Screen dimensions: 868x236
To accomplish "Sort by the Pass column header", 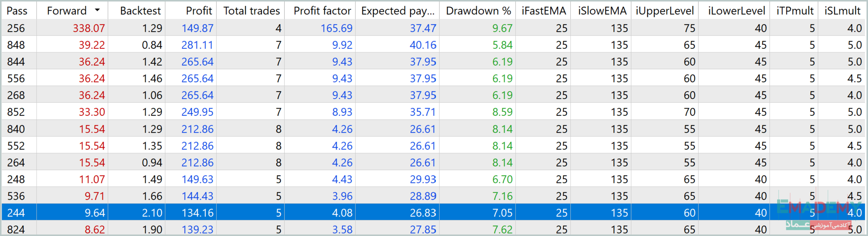I will 19,10.
